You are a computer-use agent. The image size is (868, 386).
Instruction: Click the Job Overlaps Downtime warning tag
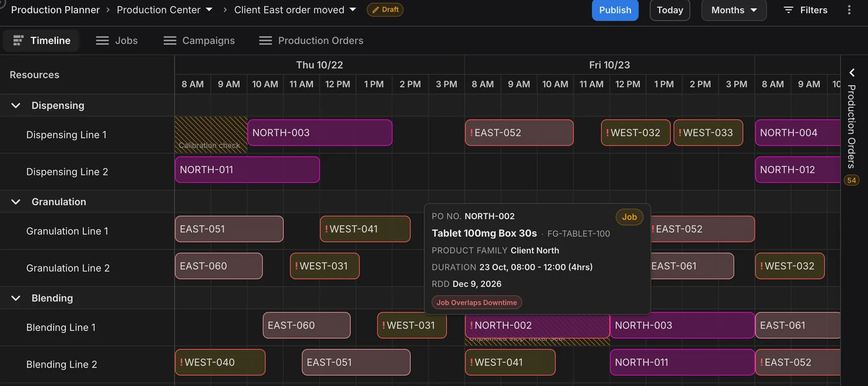[x=477, y=303]
